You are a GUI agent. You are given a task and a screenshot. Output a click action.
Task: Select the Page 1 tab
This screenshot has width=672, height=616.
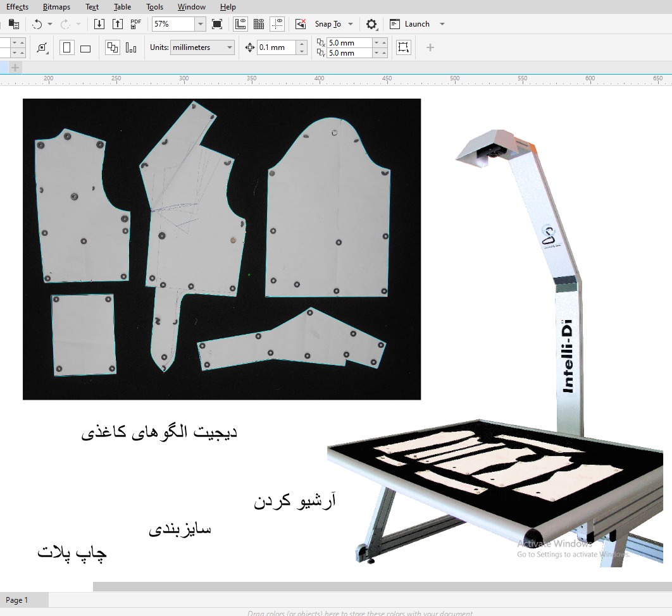(x=17, y=600)
